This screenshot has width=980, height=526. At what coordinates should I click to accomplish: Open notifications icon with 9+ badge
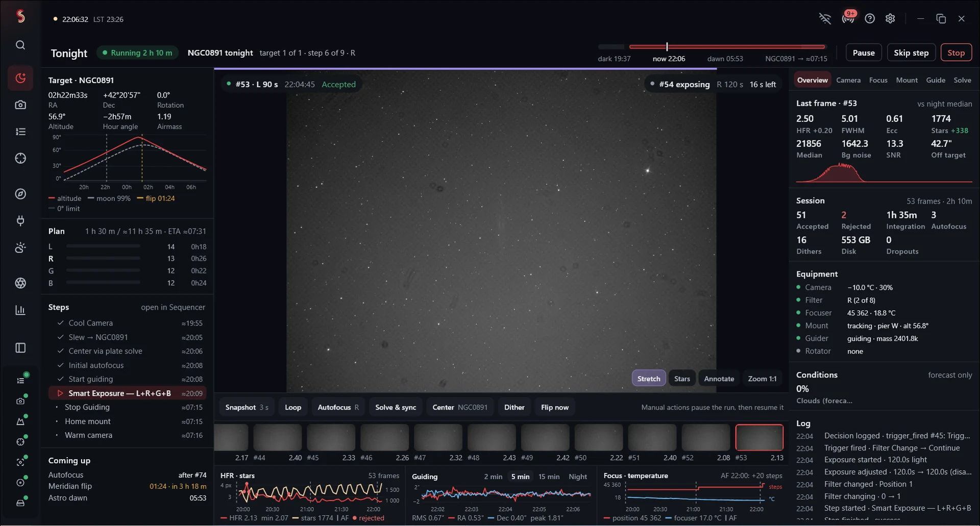(848, 18)
